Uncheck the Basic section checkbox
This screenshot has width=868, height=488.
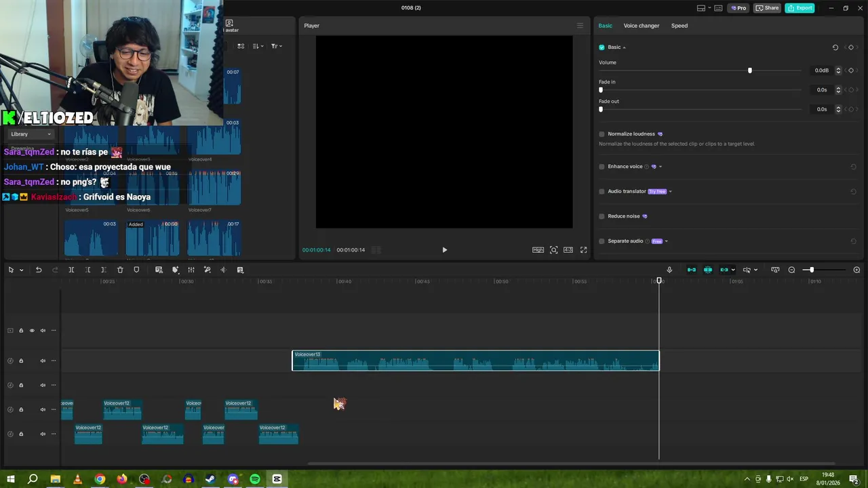pyautogui.click(x=601, y=47)
